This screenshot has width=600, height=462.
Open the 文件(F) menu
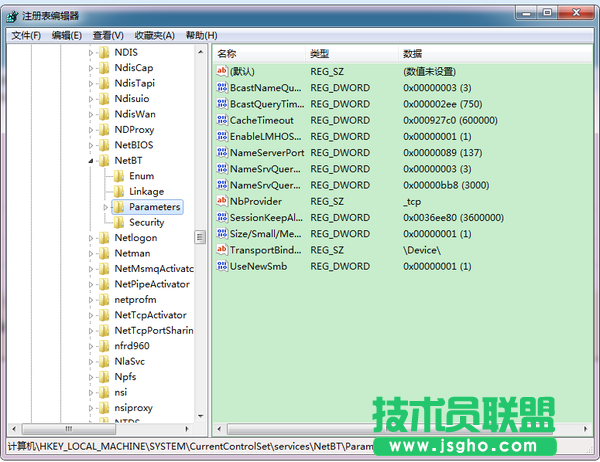[26, 36]
